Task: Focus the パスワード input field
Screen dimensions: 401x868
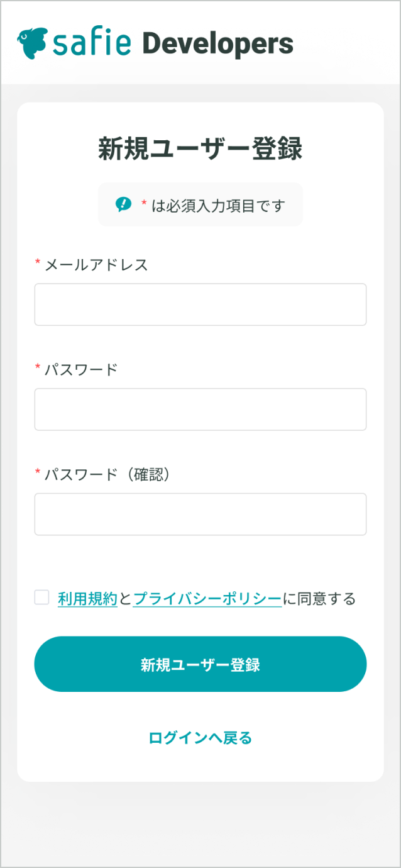Action: (200, 409)
